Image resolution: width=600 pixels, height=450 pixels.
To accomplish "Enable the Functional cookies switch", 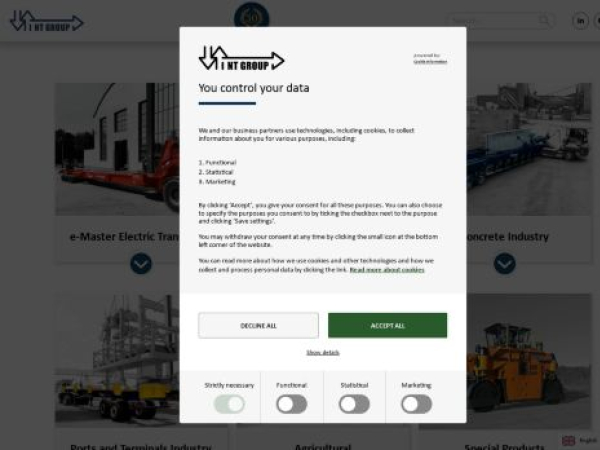I will (292, 404).
